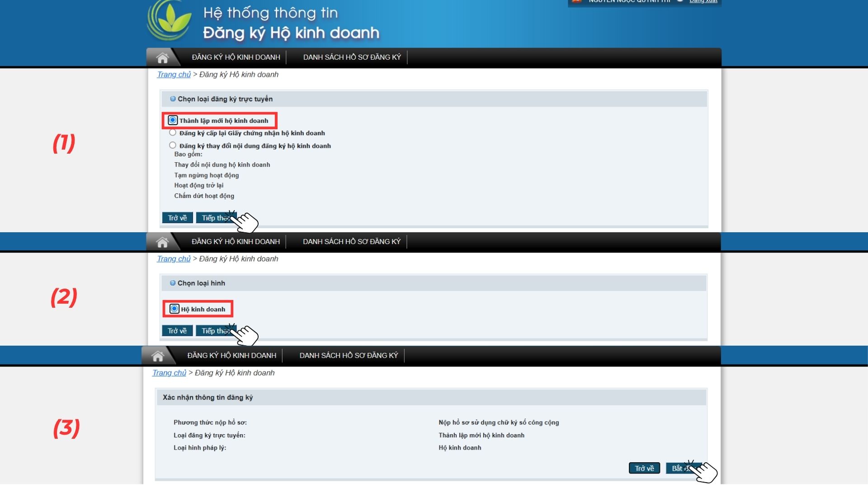The height and width of the screenshot is (488, 868).
Task: Follow the 'Trang chủ' breadcrumb link in step 3
Action: [169, 373]
